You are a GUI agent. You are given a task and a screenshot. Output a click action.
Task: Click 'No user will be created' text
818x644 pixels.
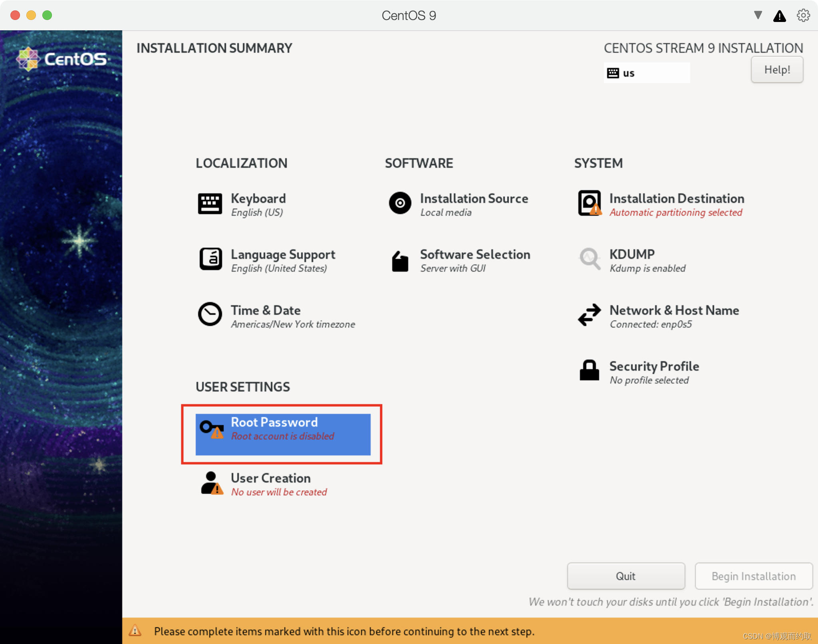pyautogui.click(x=279, y=492)
